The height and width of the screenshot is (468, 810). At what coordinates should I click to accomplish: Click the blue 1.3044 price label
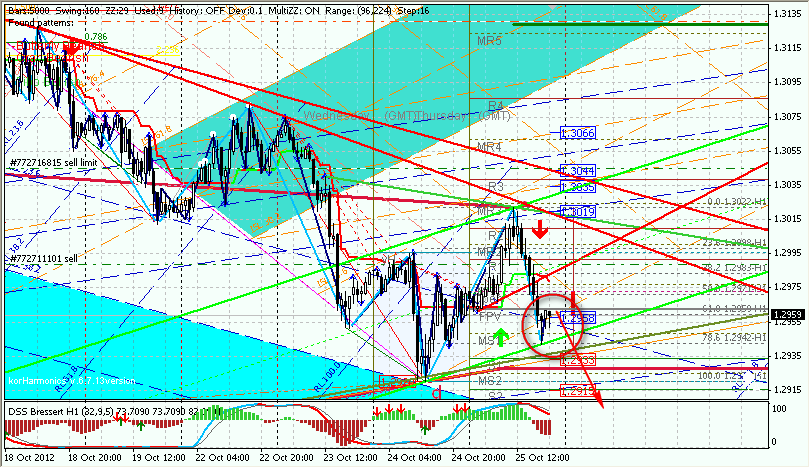click(x=578, y=170)
